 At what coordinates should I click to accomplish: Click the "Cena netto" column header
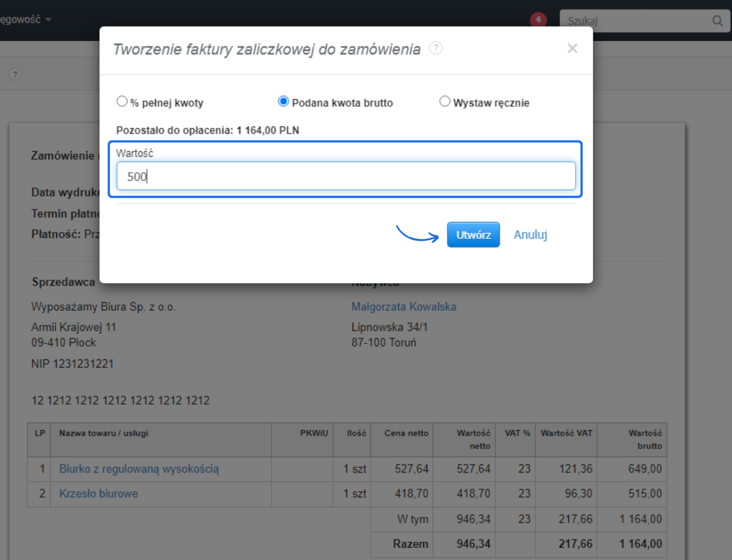(x=406, y=433)
